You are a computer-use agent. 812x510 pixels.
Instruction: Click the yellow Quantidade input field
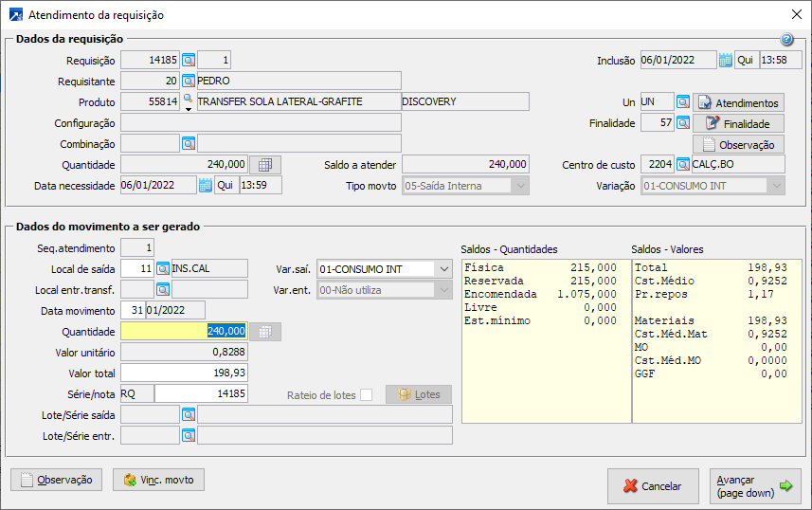click(184, 331)
